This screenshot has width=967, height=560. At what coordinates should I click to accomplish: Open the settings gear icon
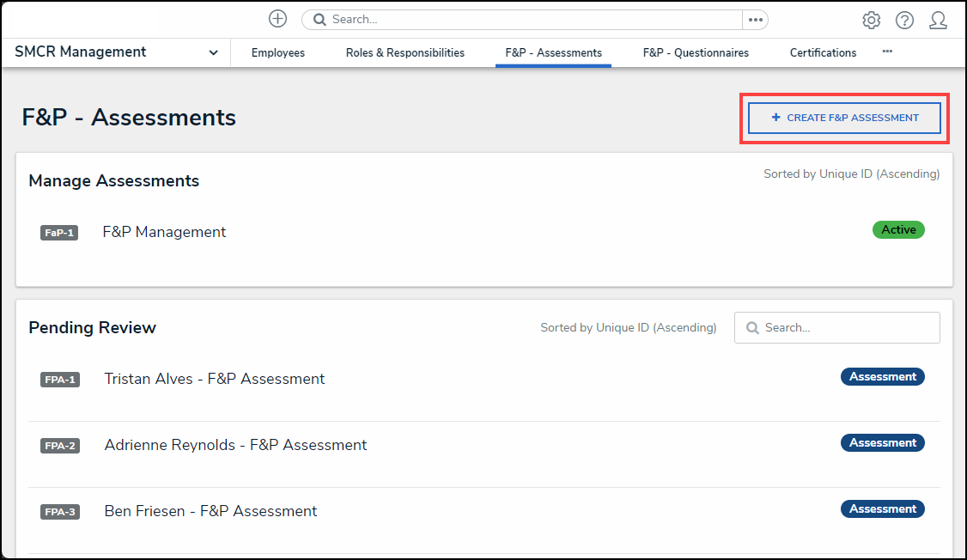(x=871, y=20)
